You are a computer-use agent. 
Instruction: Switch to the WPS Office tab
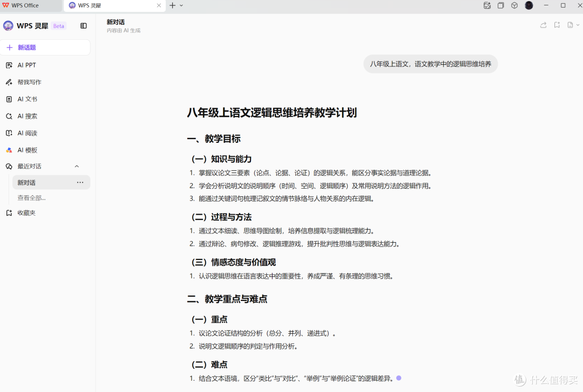pyautogui.click(x=31, y=5)
